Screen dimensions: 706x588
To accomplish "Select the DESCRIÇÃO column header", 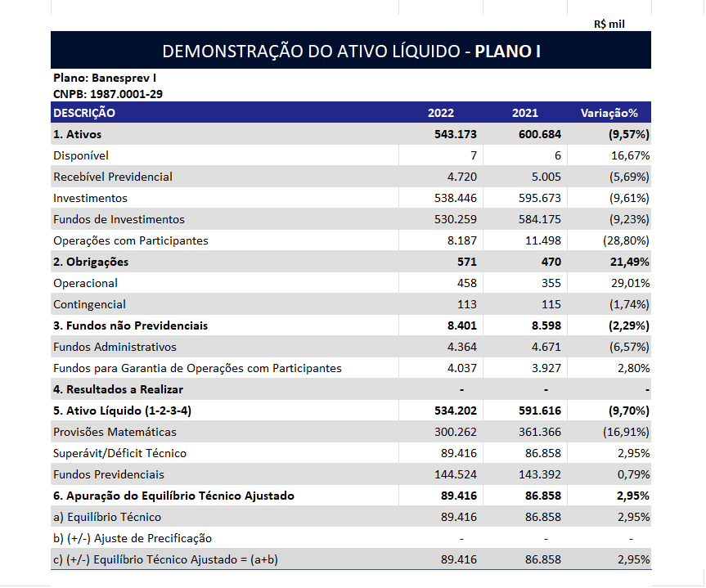I will click(x=84, y=113).
